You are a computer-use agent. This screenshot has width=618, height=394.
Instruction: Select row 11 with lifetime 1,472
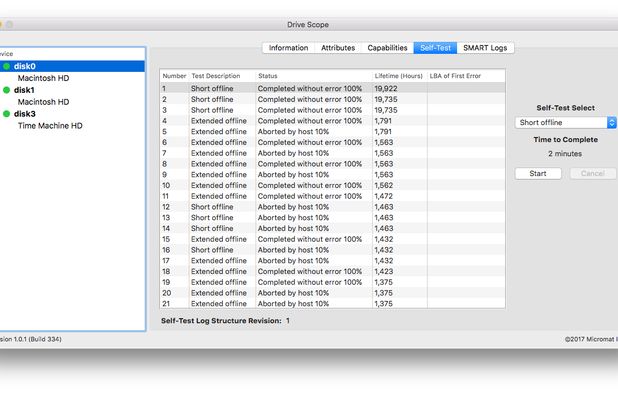click(x=332, y=196)
